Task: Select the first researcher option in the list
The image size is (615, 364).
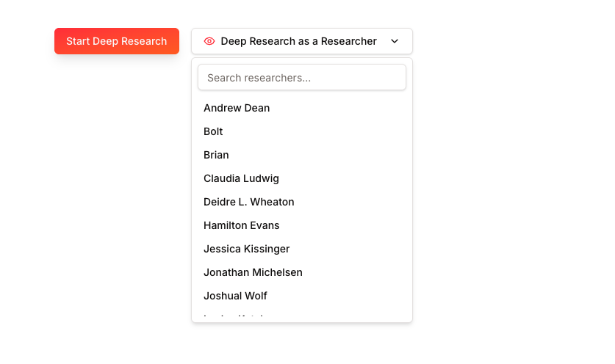Action: click(237, 108)
